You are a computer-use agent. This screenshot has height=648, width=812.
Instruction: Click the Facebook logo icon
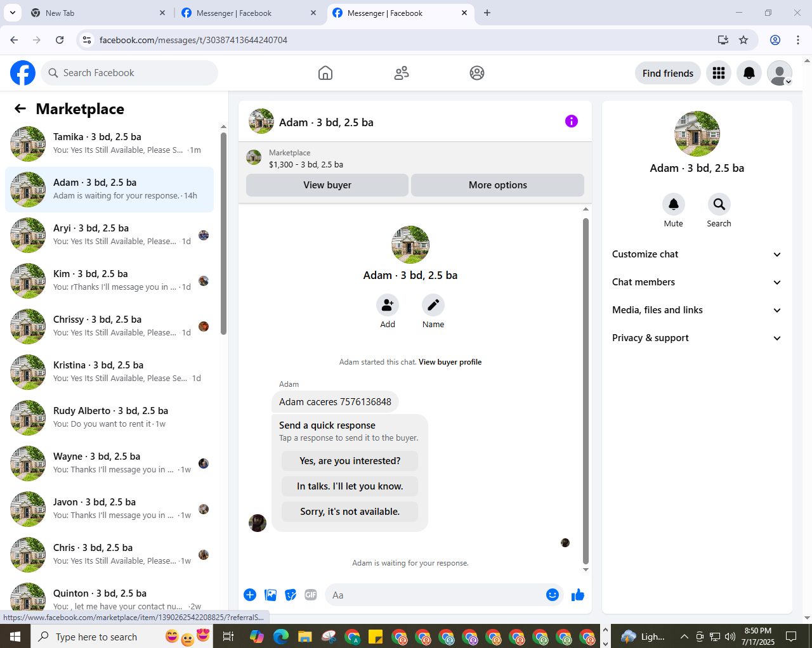coord(23,73)
